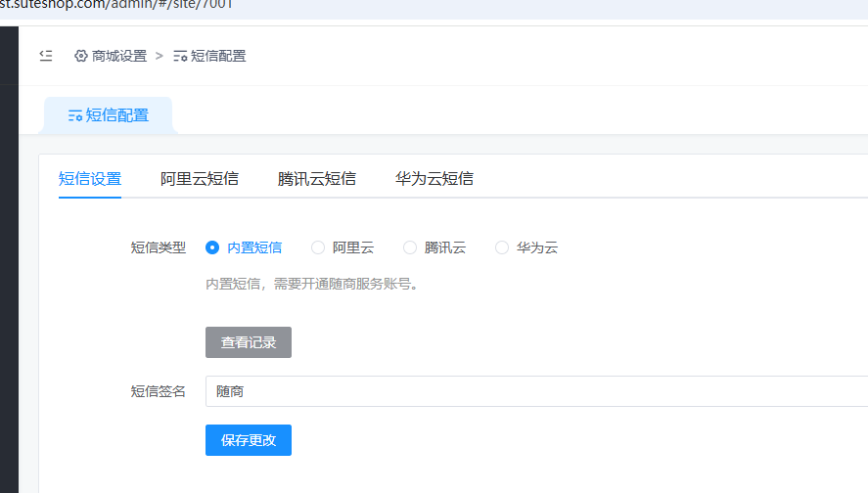
Task: Click the icon on the 短信配置 page tab
Action: pos(74,115)
